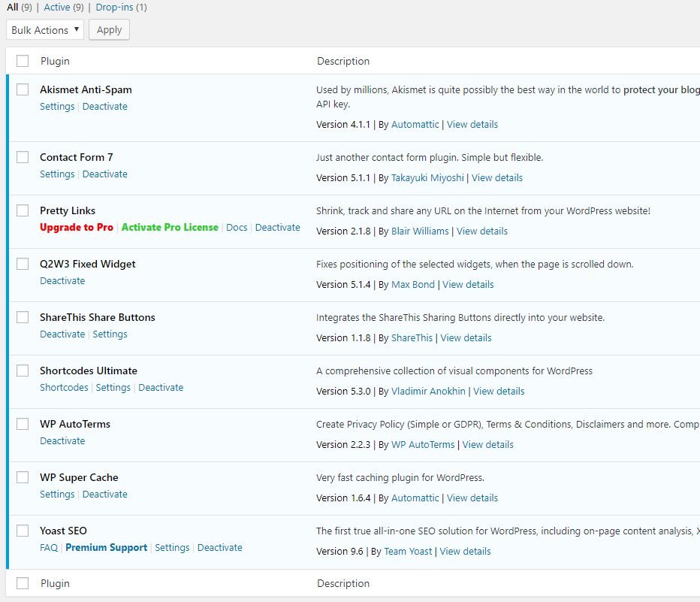Open Yoast Premium Support link
The height and width of the screenshot is (602, 700).
[x=106, y=548]
